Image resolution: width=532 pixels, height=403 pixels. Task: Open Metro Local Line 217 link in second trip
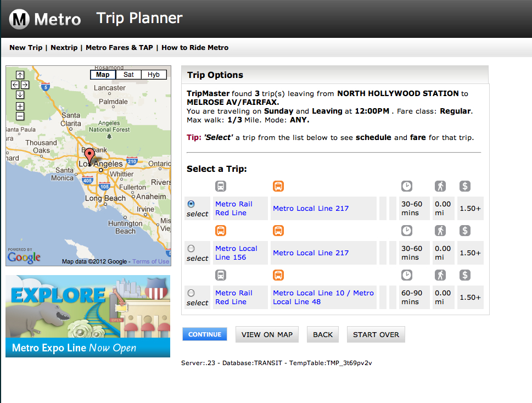pyautogui.click(x=311, y=253)
